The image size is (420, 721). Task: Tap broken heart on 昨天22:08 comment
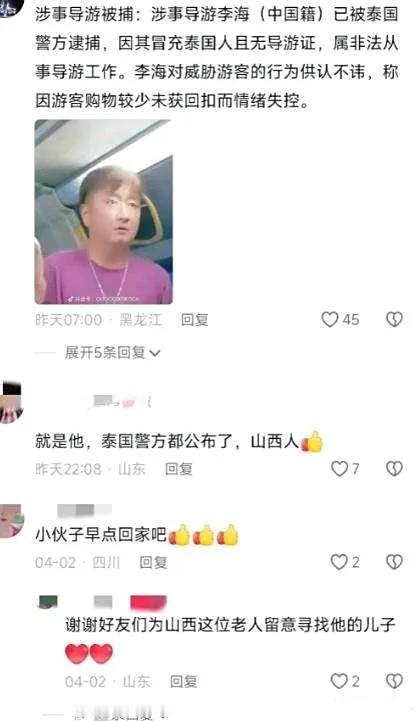point(394,469)
